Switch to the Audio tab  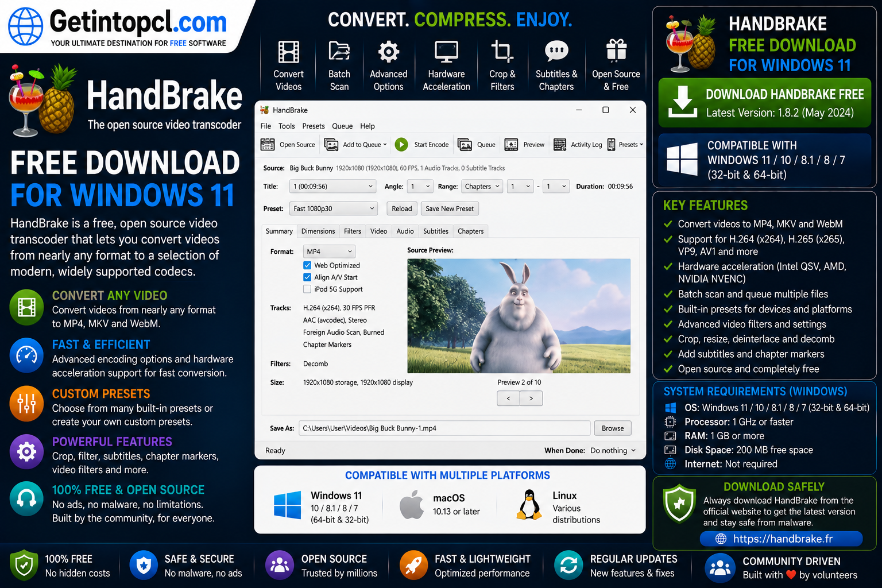[405, 231]
